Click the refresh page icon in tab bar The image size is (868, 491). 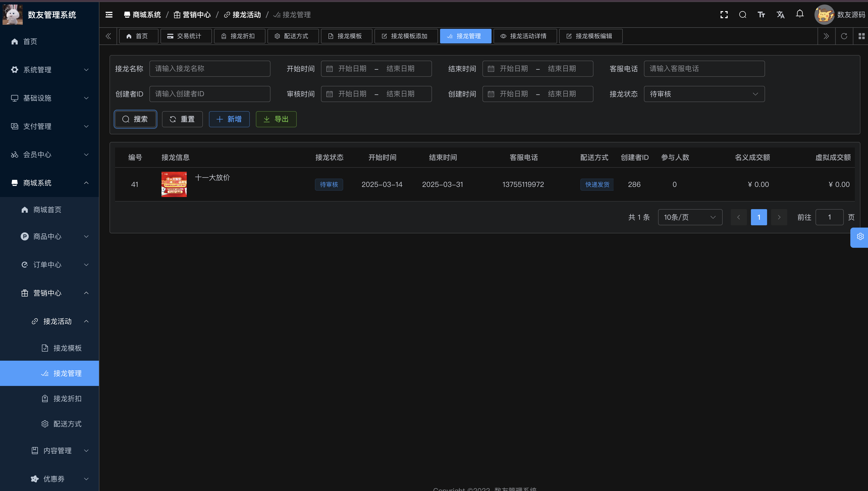pos(844,36)
